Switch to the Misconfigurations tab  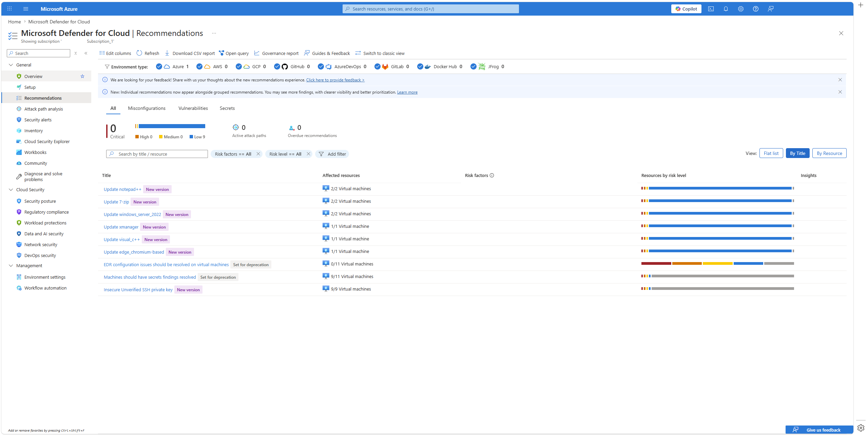(147, 108)
